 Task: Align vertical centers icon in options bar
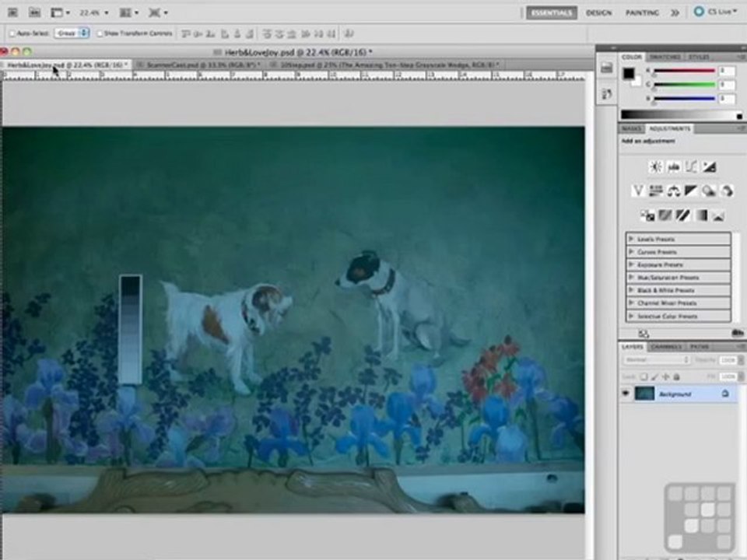(198, 33)
